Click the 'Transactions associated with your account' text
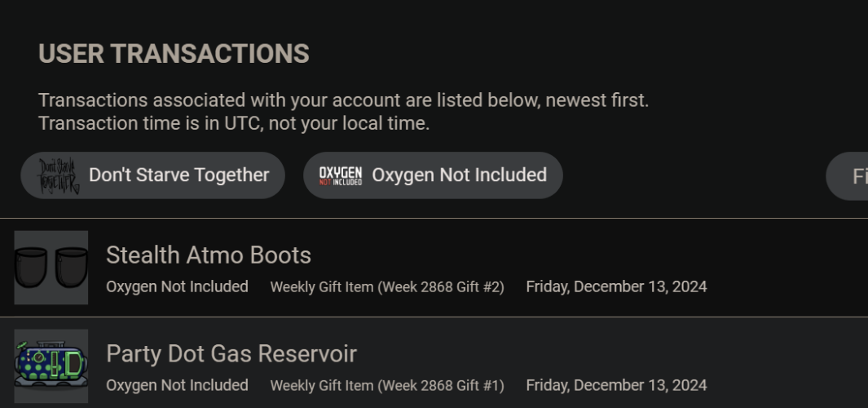868x408 pixels. click(x=343, y=100)
